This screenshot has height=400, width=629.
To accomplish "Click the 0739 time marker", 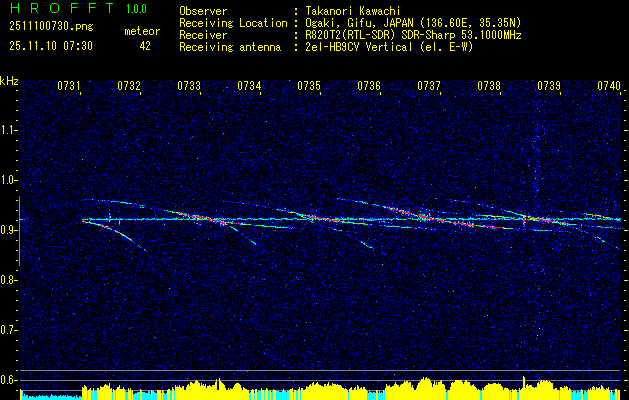I will [549, 86].
